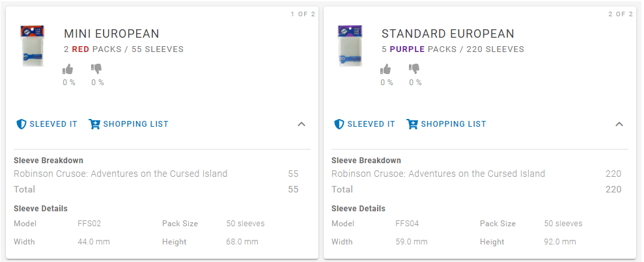Click the Mini European title
The height and width of the screenshot is (262, 644).
[112, 34]
